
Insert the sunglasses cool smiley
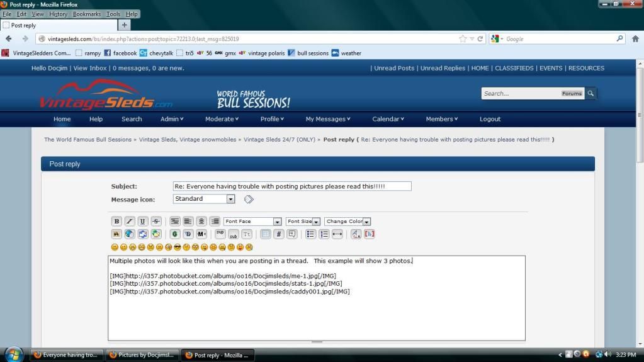coord(178,247)
